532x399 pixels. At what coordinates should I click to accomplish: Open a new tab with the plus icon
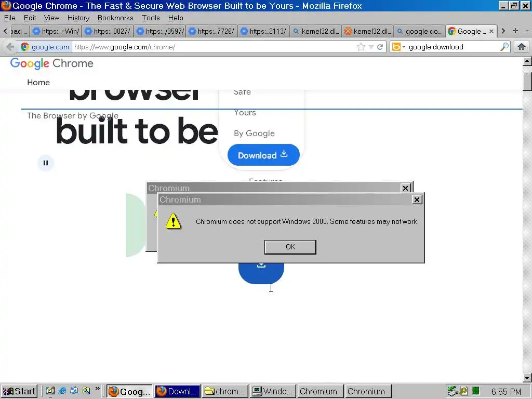[515, 31]
